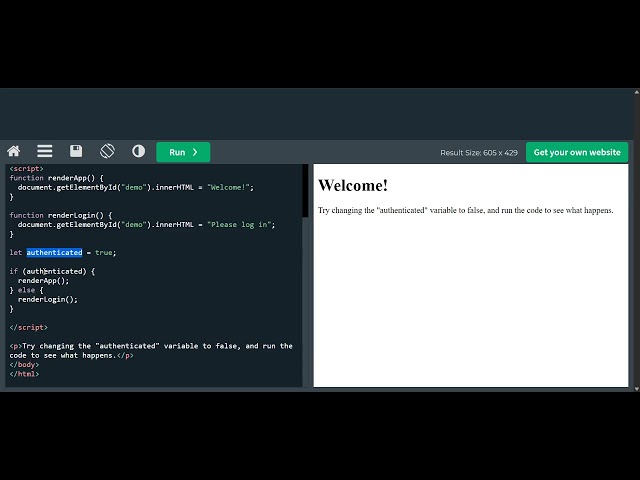Click the page scrollbar down arrow
The image size is (640, 480).
pos(637,389)
